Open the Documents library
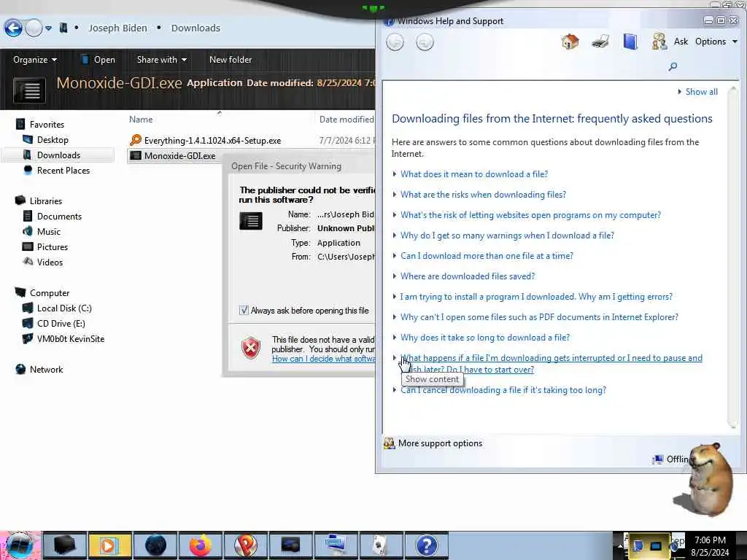The width and height of the screenshot is (747, 560). [x=59, y=216]
